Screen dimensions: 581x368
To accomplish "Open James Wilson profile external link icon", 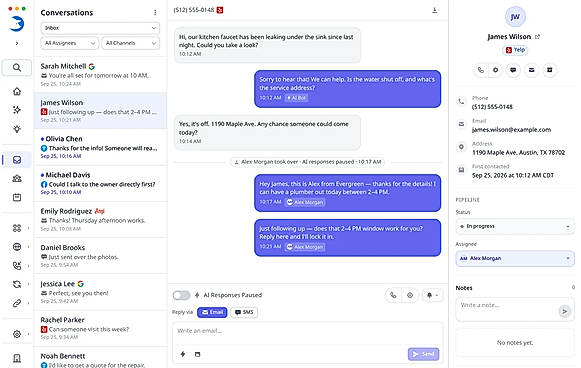I will click(x=537, y=37).
